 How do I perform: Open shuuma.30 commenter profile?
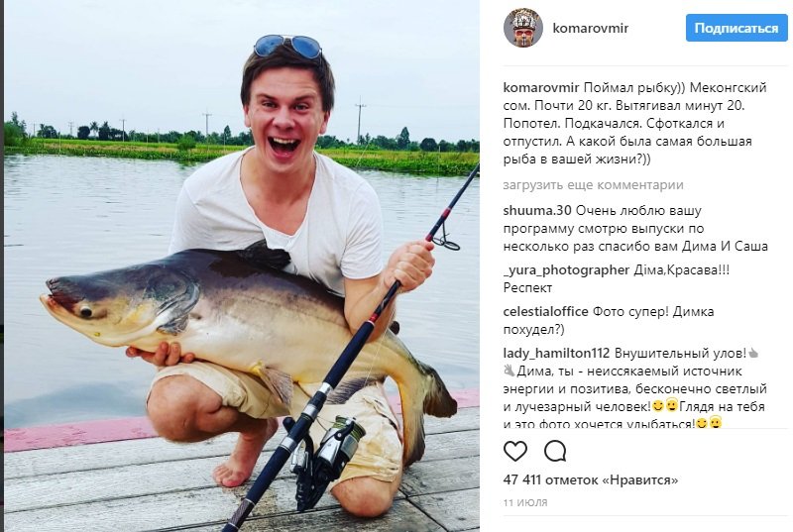point(537,211)
